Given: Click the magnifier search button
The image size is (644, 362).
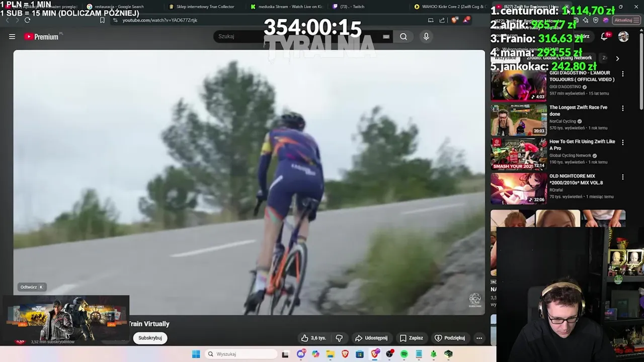Looking at the screenshot, I should 404,37.
